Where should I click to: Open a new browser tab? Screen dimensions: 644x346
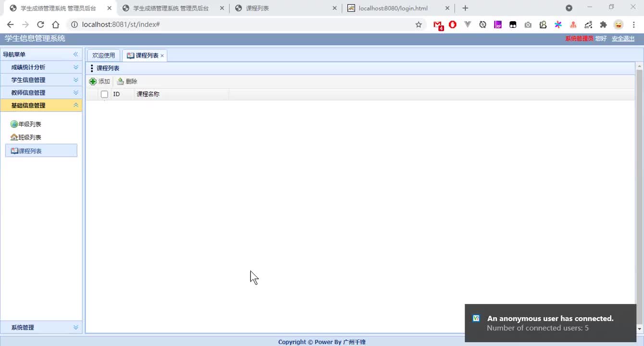pos(465,8)
